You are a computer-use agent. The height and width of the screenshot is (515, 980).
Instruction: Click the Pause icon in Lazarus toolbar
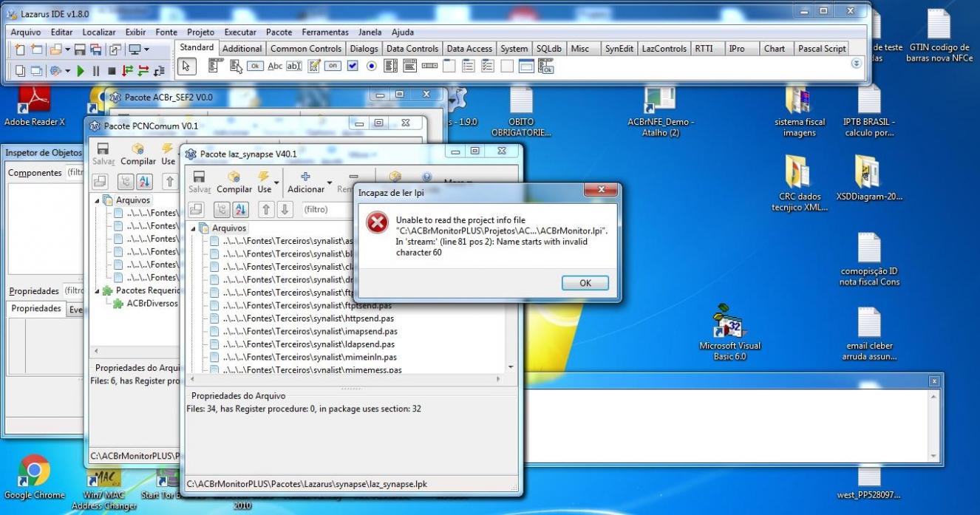(x=96, y=71)
